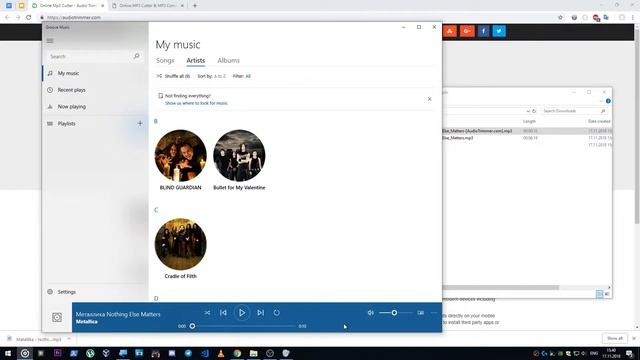Toggle repeat in the playback bar

276,313
